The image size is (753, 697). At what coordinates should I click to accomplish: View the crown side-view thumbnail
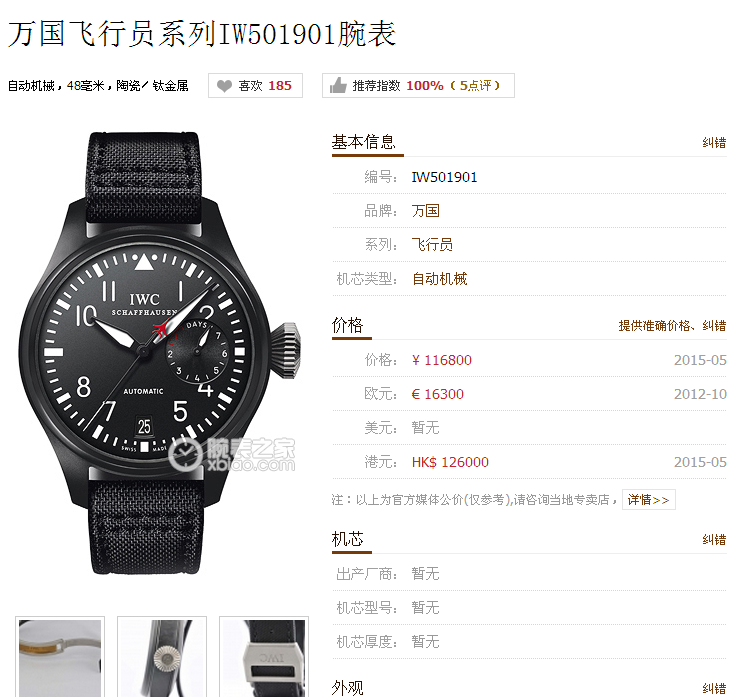(x=162, y=657)
